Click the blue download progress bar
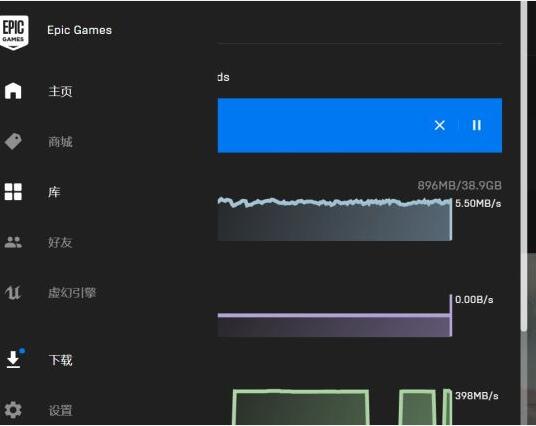 [x=360, y=125]
